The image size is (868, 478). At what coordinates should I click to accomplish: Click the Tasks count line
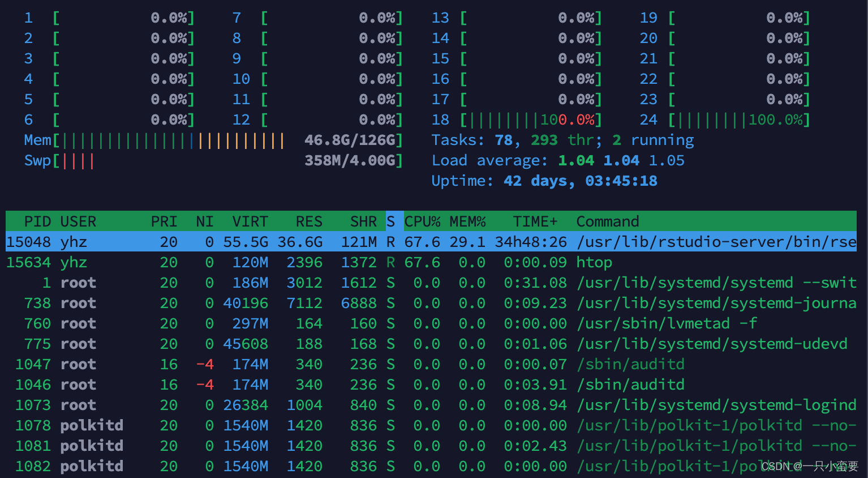pyautogui.click(x=562, y=140)
